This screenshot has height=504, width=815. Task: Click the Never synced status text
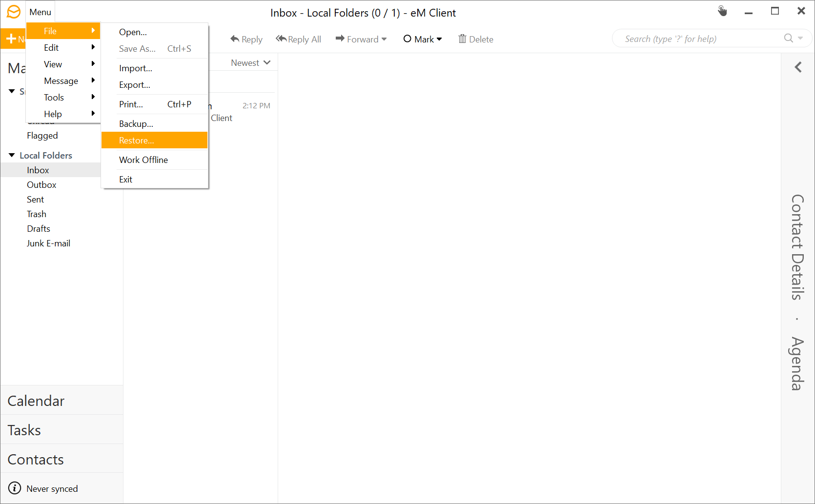tap(52, 488)
